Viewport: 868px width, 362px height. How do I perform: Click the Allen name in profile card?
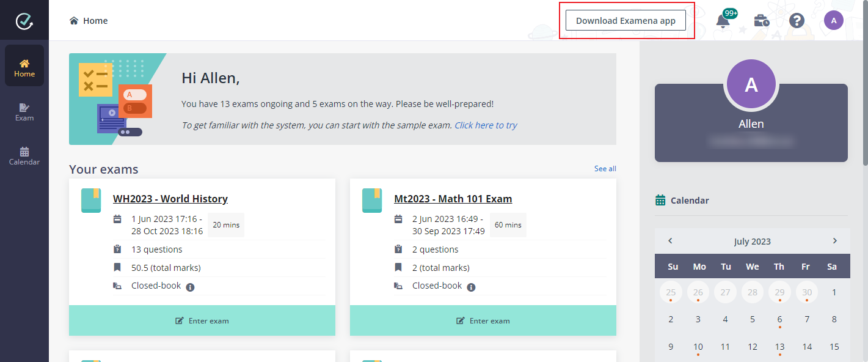[x=751, y=124]
